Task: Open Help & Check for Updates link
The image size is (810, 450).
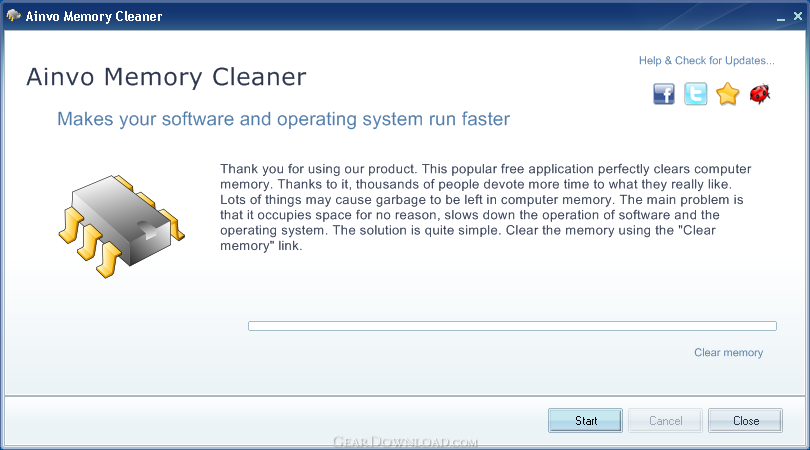Action: [x=706, y=60]
